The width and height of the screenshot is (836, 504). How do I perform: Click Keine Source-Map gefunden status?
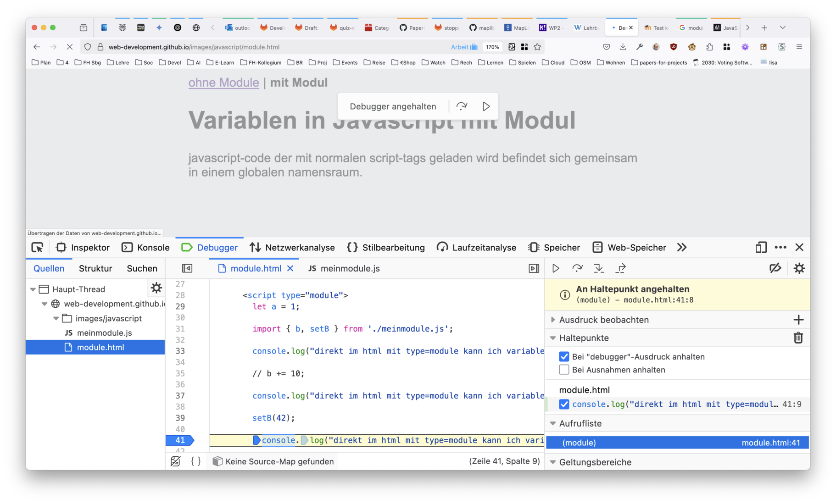273,461
